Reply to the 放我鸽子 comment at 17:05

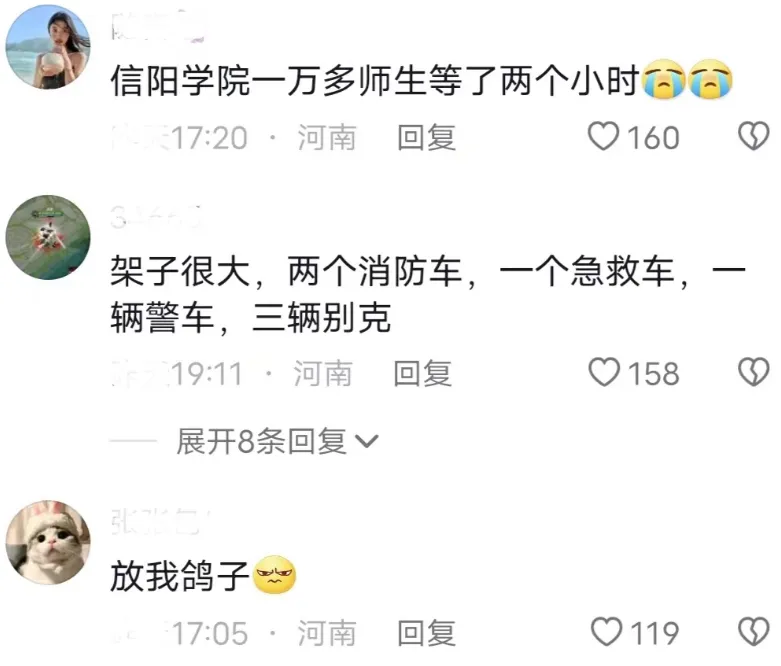click(x=426, y=633)
